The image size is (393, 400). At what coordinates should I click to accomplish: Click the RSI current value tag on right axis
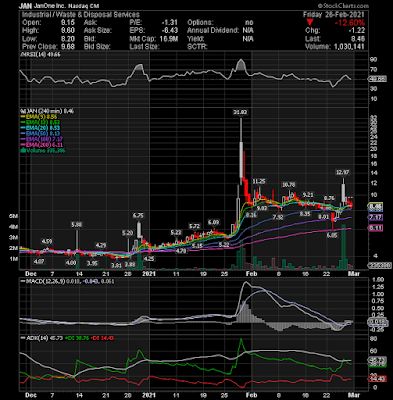click(x=378, y=79)
